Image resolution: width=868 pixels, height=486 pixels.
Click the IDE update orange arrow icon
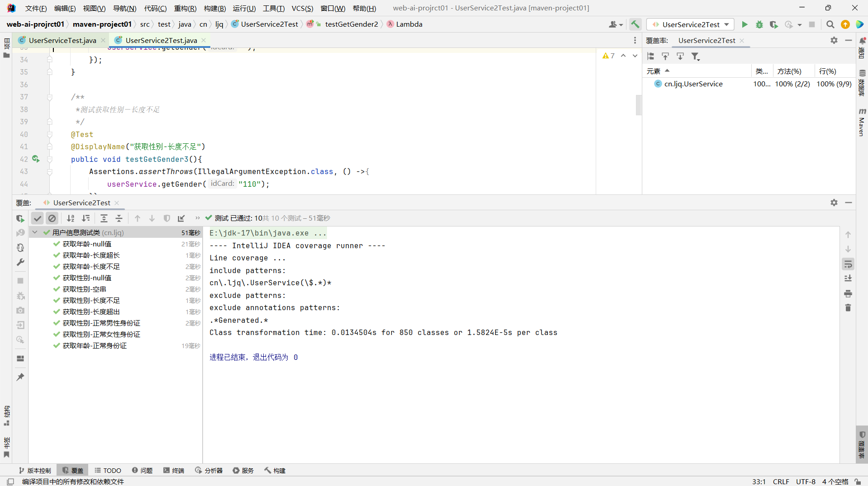coord(845,24)
